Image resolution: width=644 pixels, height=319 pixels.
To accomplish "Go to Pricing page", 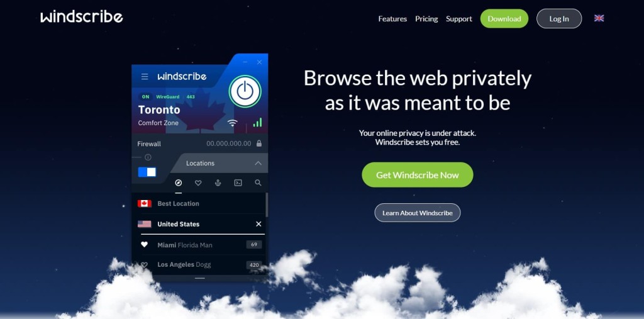I will 426,19.
